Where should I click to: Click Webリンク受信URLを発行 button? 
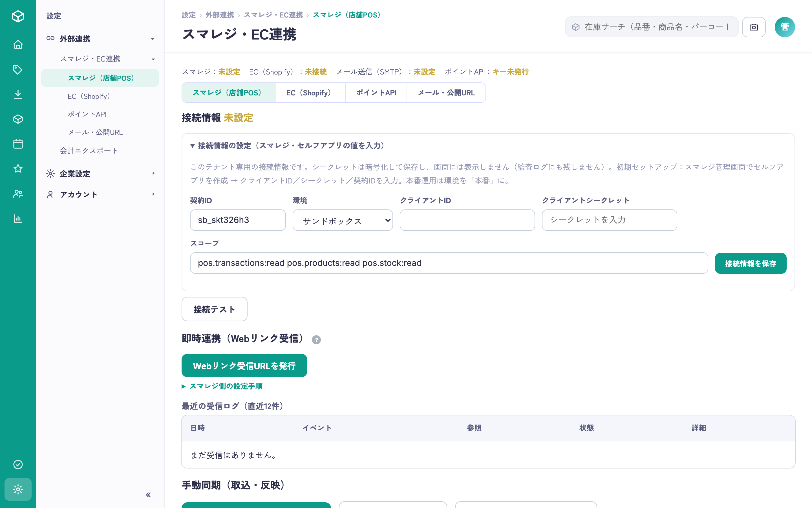pos(244,365)
